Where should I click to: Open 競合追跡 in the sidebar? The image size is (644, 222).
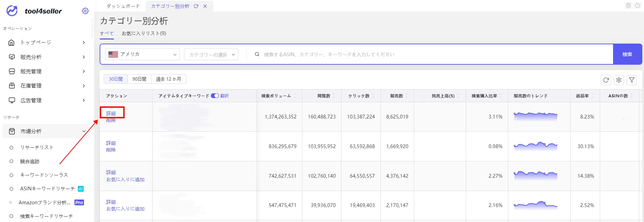(x=30, y=161)
